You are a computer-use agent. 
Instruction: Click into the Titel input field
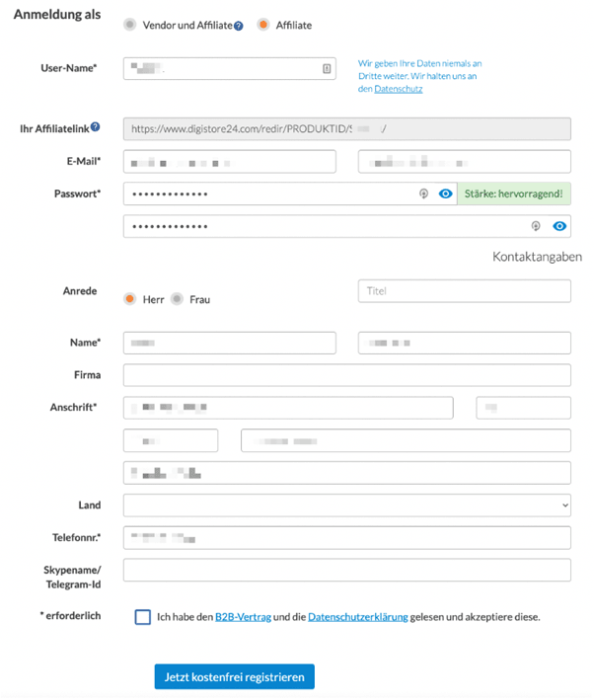464,291
